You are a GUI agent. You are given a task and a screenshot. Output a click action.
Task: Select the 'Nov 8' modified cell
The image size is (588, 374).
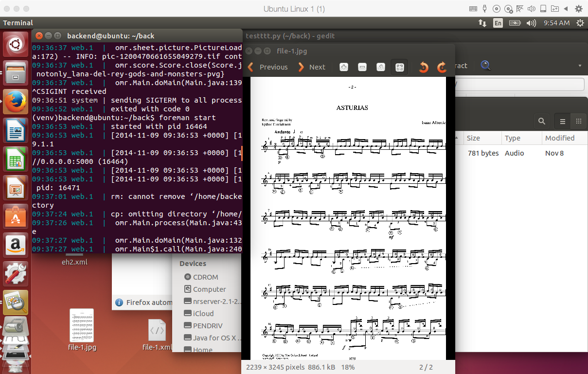point(554,153)
